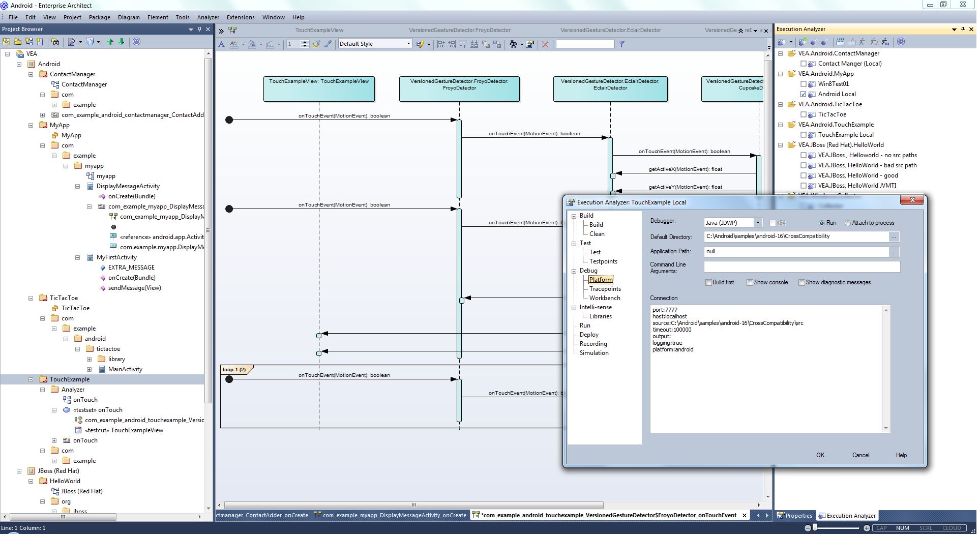The width and height of the screenshot is (980, 534).
Task: Switch to the Properties tab
Action: pos(795,516)
